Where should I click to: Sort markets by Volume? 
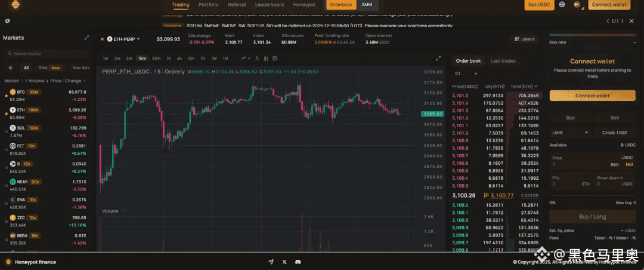pos(39,80)
